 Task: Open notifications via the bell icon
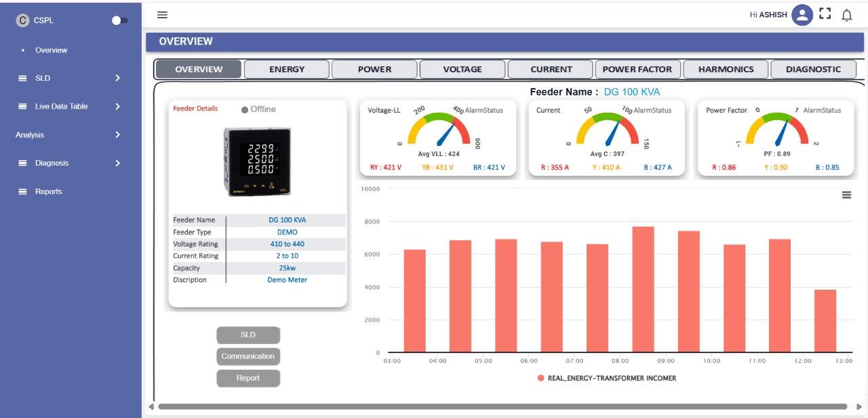(x=846, y=14)
